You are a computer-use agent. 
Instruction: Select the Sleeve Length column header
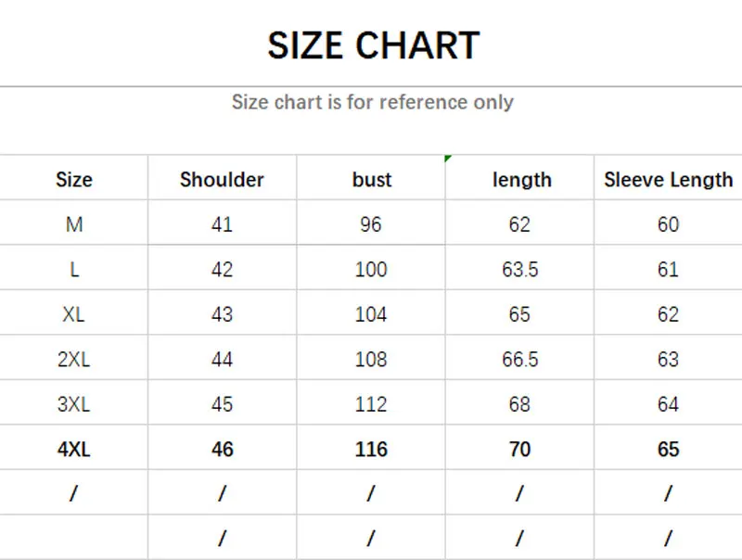coord(668,180)
